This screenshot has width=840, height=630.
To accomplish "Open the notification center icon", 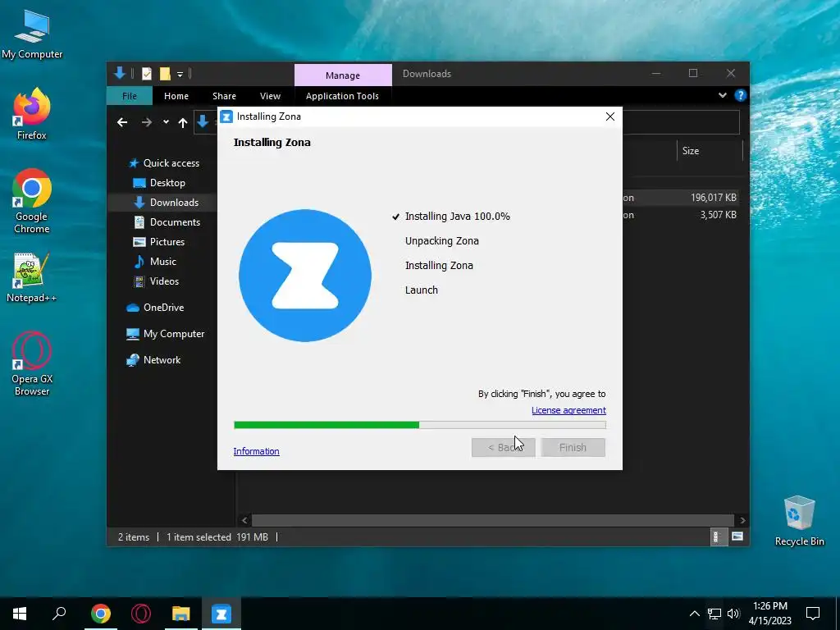I will point(813,614).
